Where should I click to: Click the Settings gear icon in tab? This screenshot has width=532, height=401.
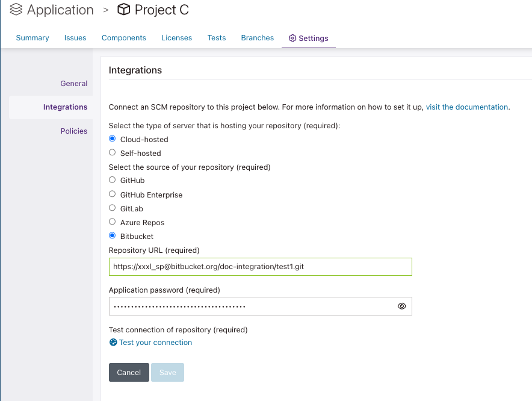point(292,38)
